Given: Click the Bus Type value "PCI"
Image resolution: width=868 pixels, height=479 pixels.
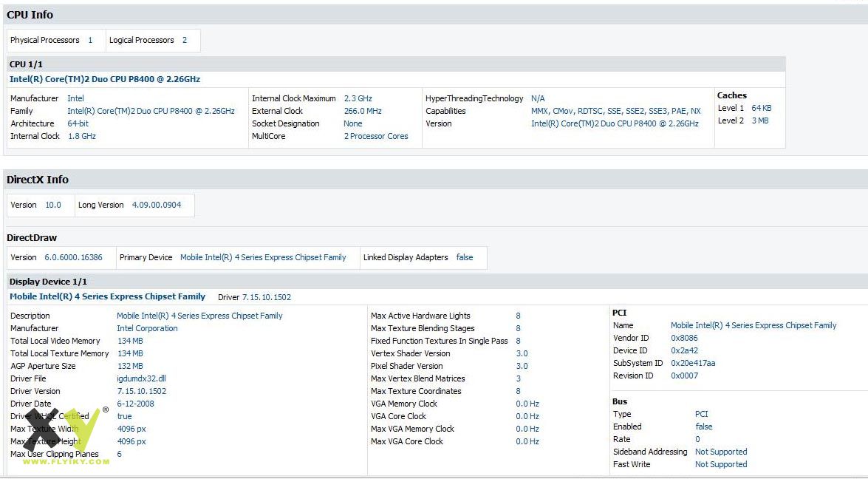Looking at the screenshot, I should tap(701, 414).
